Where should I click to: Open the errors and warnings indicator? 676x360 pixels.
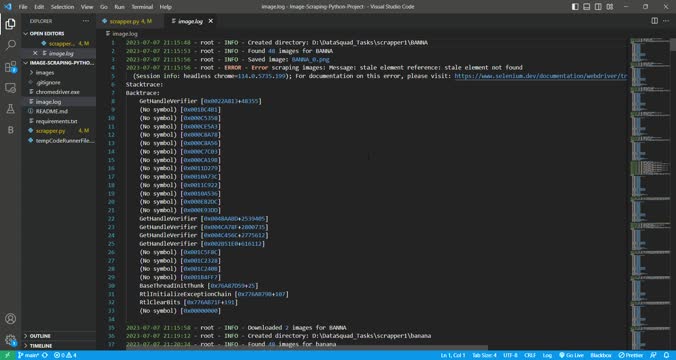tap(65, 355)
